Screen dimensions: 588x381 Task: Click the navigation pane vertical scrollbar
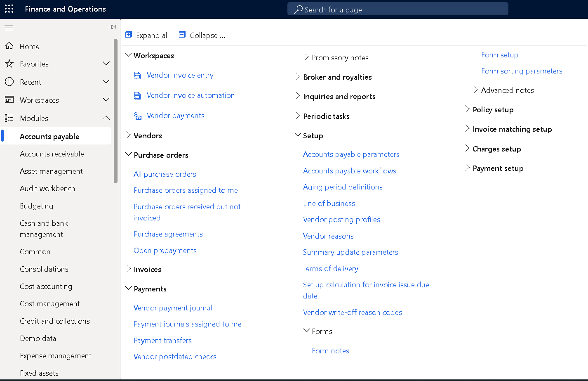point(115,111)
